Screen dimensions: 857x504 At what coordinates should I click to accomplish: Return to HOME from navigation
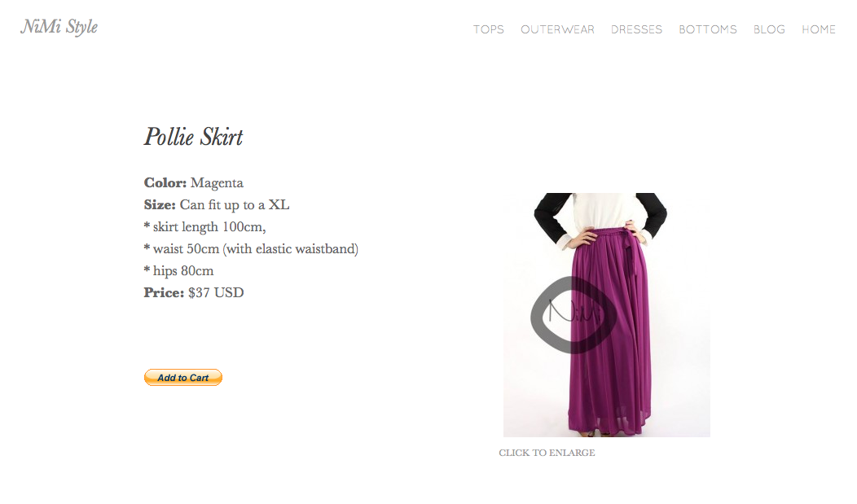(819, 29)
